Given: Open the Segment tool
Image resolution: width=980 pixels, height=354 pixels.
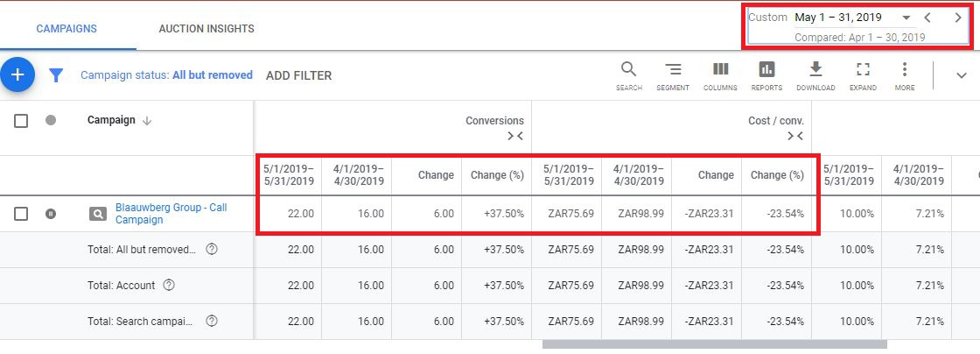Looking at the screenshot, I should [x=673, y=70].
